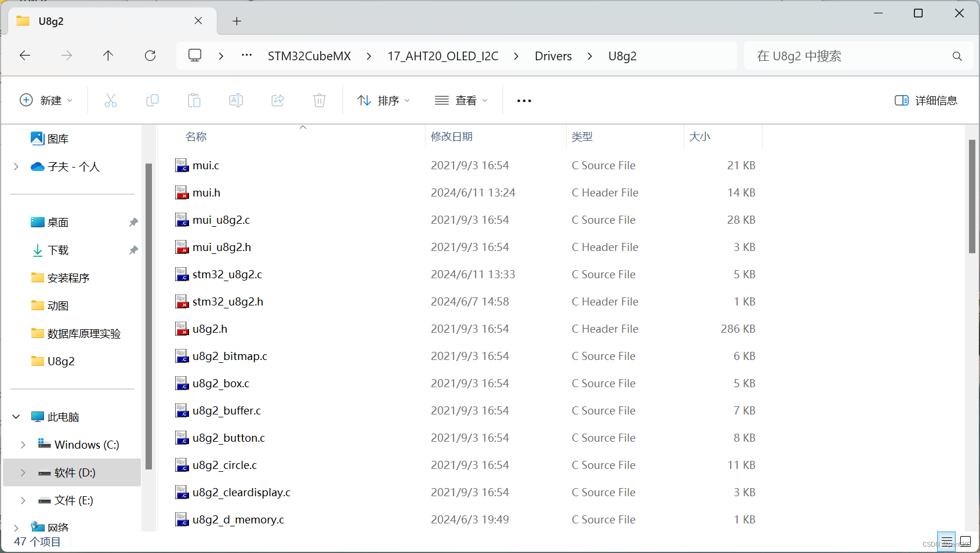This screenshot has height=553, width=980.
Task: Unpin the 下载 quick access pin
Action: point(133,250)
